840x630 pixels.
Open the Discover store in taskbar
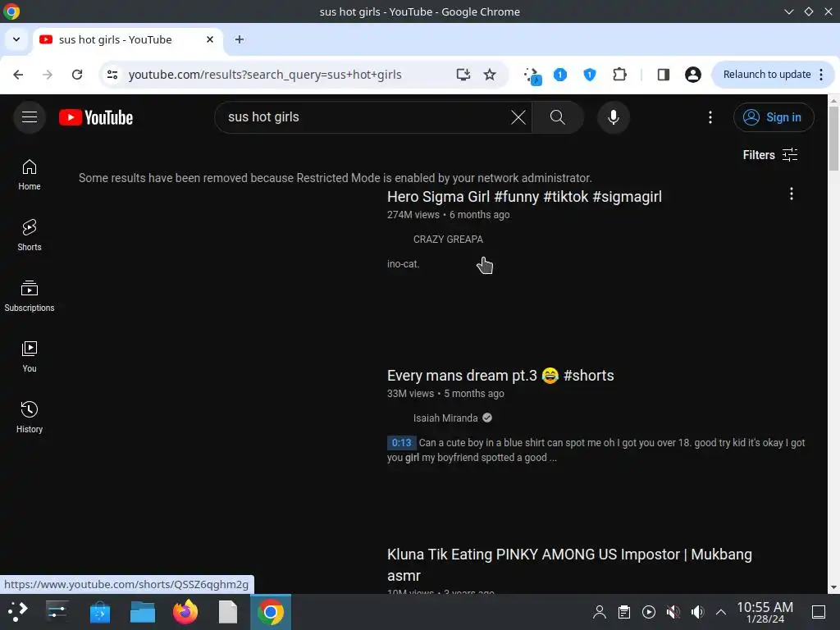[x=99, y=612]
